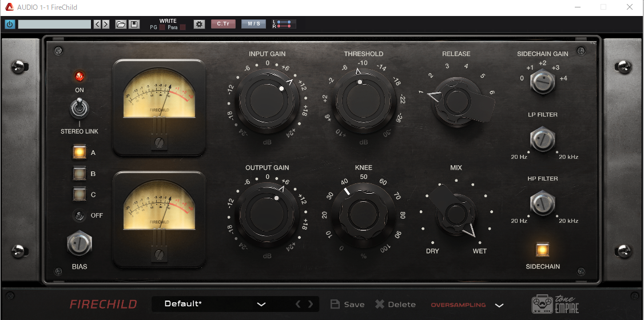Click the RELEASE selector knob

coord(456,101)
